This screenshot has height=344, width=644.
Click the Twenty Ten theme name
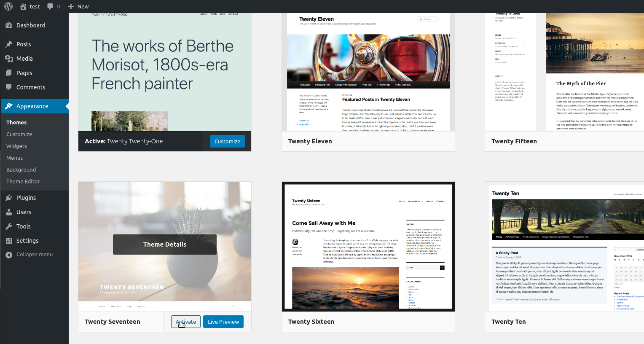click(x=509, y=322)
